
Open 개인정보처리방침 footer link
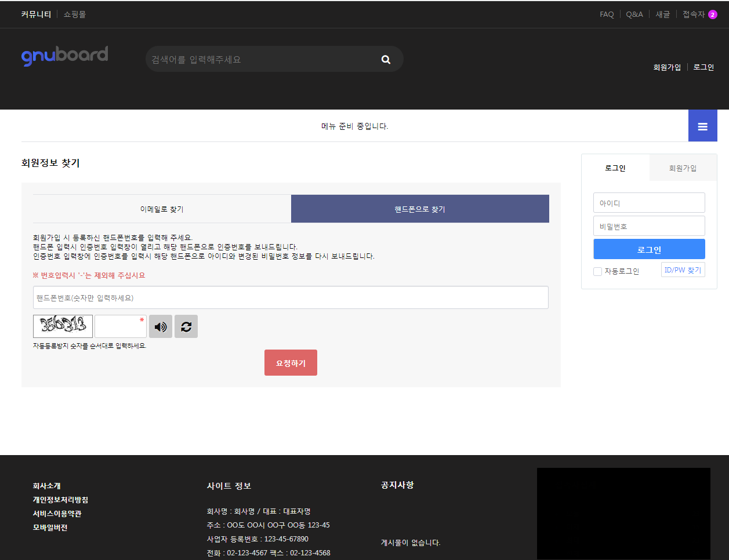pyautogui.click(x=60, y=500)
